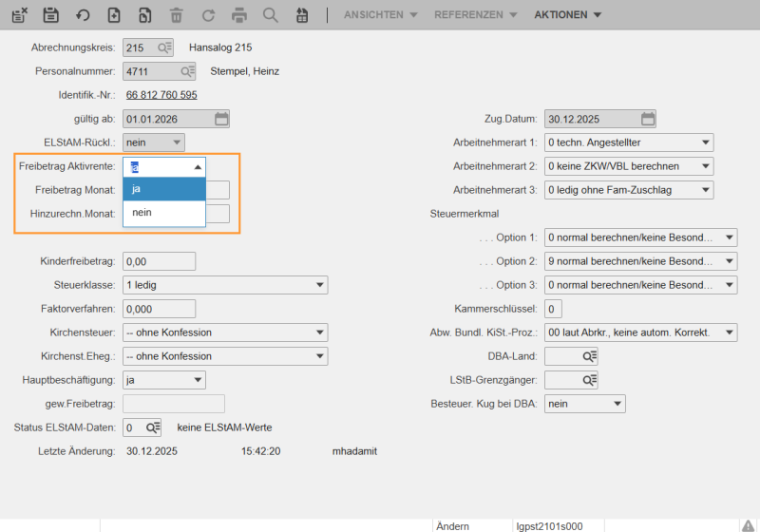Open calendar for Zug.Datum field

click(648, 119)
